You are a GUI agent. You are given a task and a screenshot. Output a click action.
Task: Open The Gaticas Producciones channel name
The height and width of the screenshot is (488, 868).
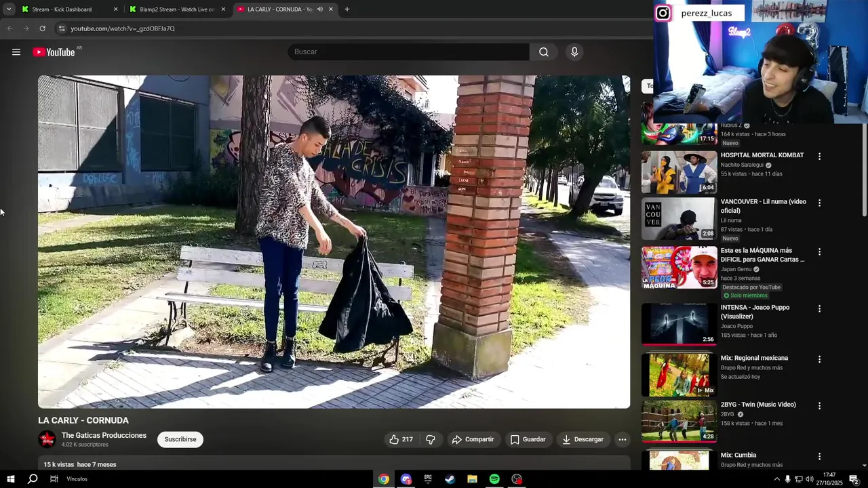tap(104, 435)
